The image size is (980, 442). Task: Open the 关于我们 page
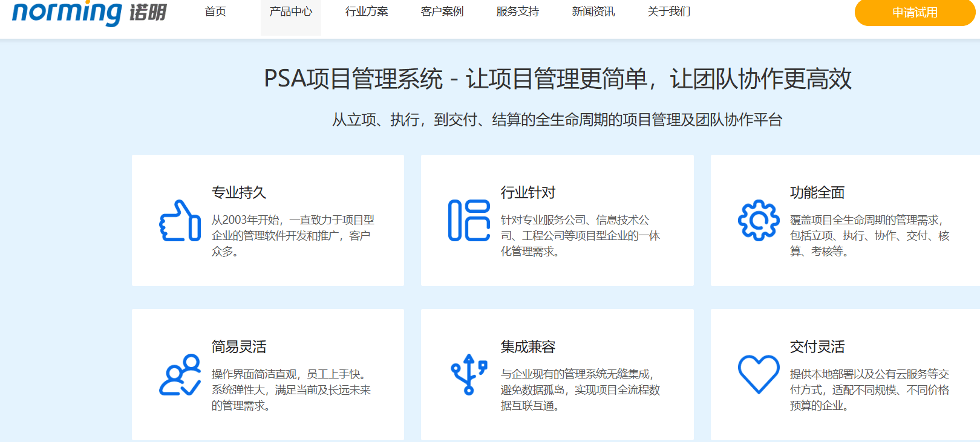(669, 11)
